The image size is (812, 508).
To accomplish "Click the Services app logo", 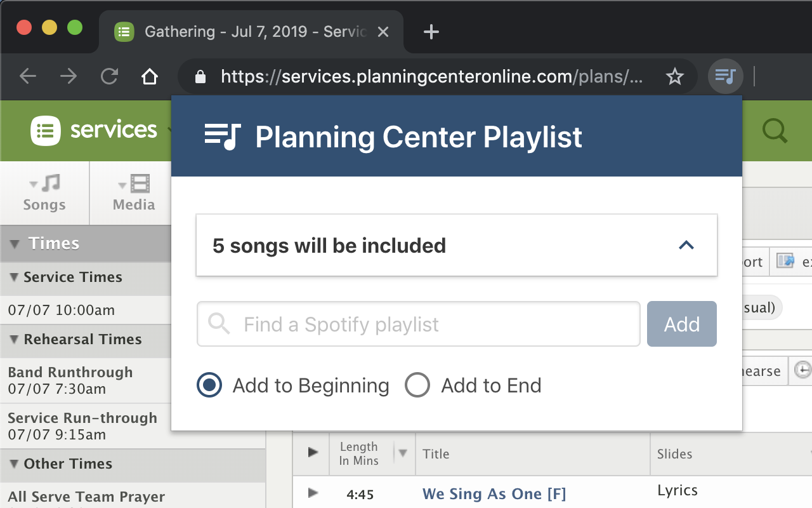I will point(93,130).
